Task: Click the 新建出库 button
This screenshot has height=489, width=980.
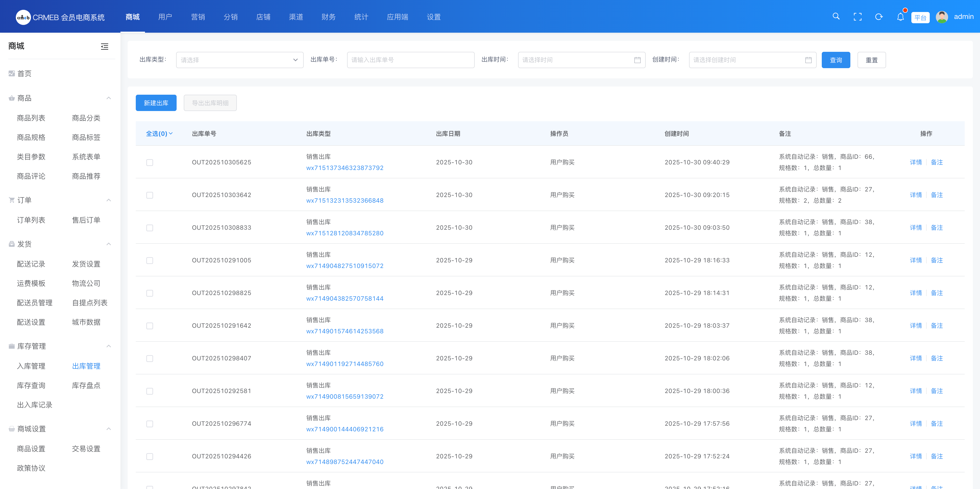Action: tap(156, 103)
